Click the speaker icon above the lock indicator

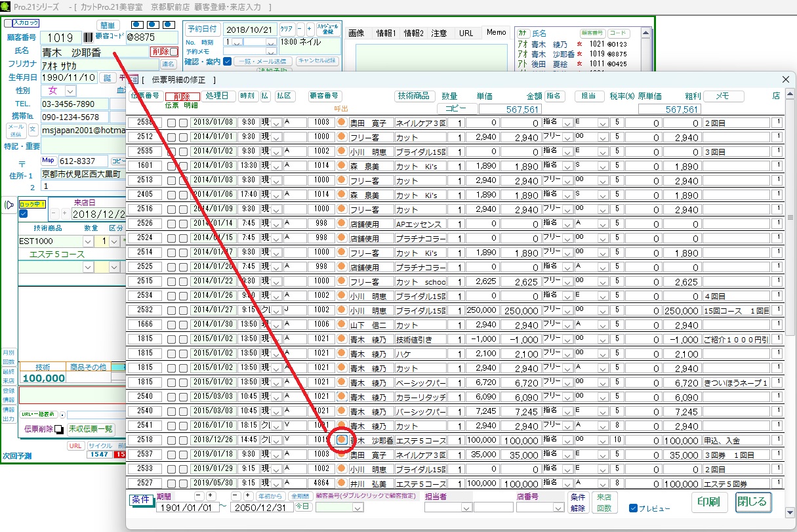[x=9, y=205]
